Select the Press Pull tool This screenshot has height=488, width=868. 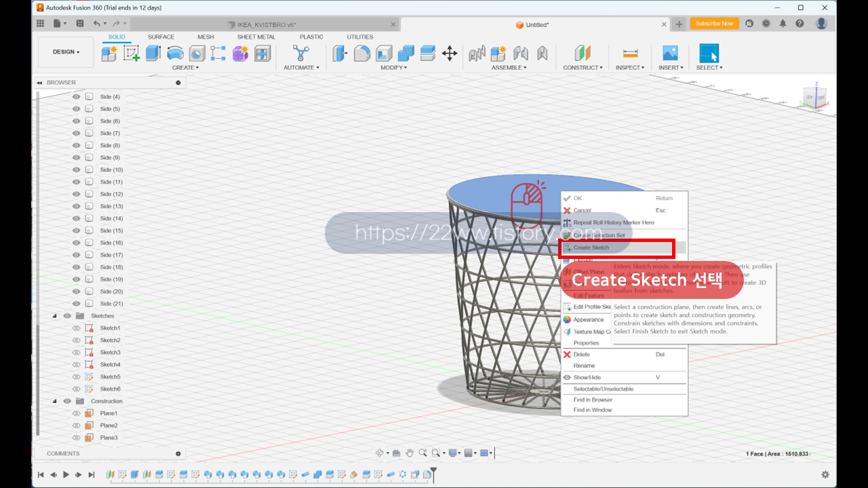point(340,53)
